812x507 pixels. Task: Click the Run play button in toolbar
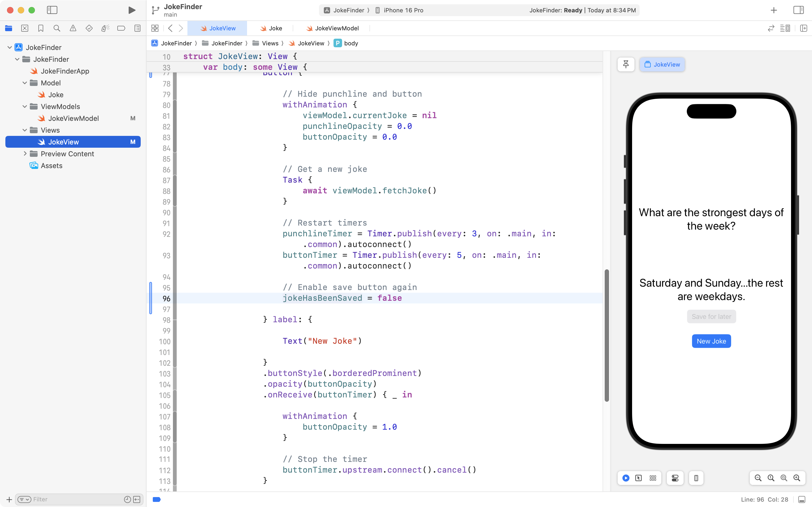[x=132, y=10]
